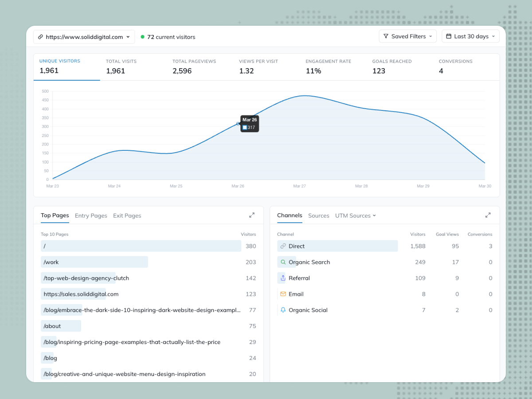This screenshot has height=399, width=532.
Task: Click the Organic Search magnifier icon
Action: point(283,262)
